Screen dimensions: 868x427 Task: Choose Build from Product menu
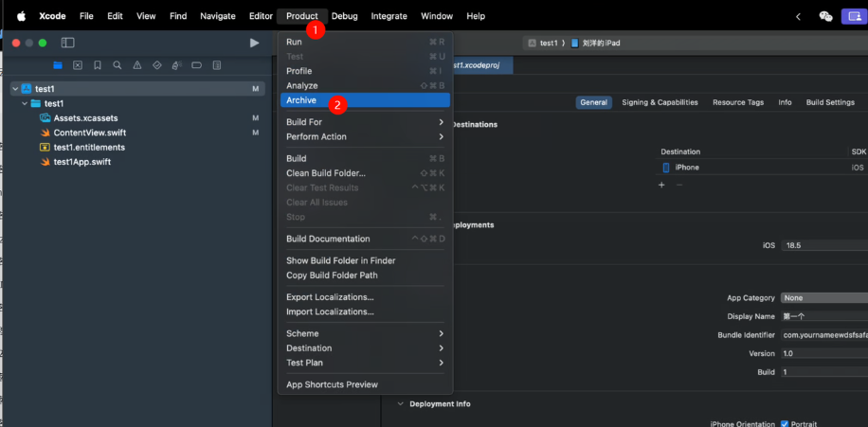[365, 158]
